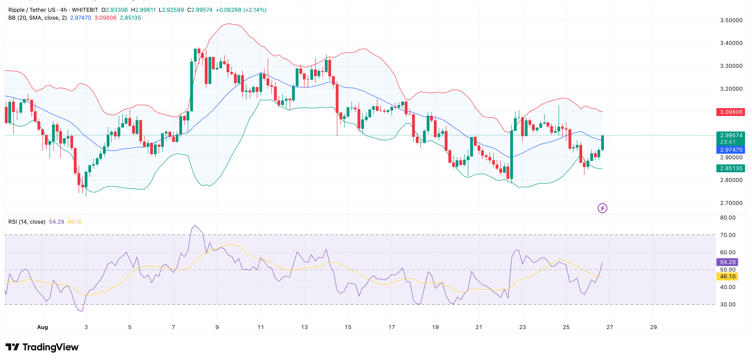Screen dimensions: 752x361
Task: Click the purple 54.29 RSI axis tag
Action: tap(728, 262)
